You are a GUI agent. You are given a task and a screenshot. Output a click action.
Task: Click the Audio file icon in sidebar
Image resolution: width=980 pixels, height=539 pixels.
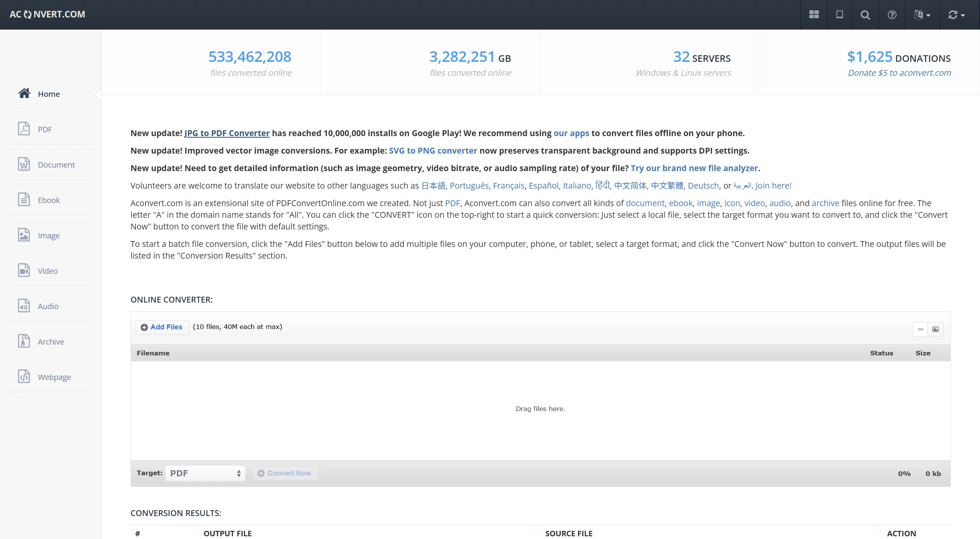pos(24,306)
